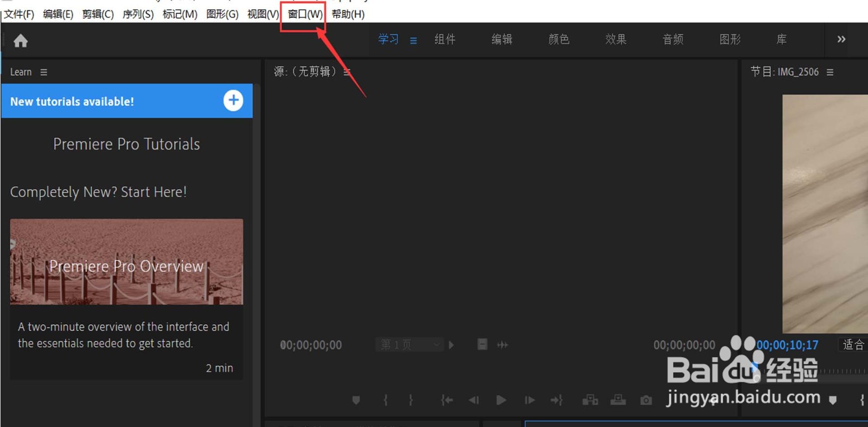Switch to the 效果 workspace
The width and height of the screenshot is (868, 427).
(616, 39)
